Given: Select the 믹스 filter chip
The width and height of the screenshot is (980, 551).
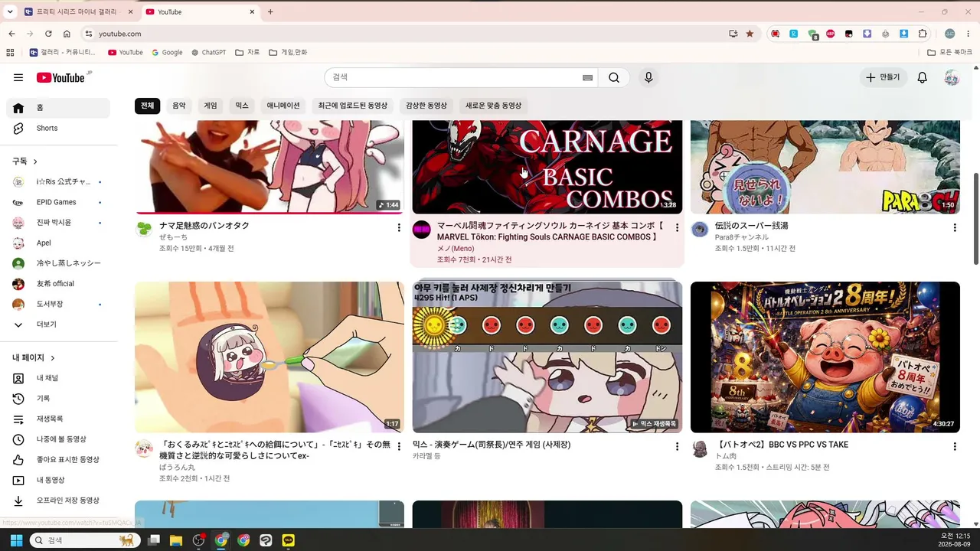Looking at the screenshot, I should pos(242,106).
